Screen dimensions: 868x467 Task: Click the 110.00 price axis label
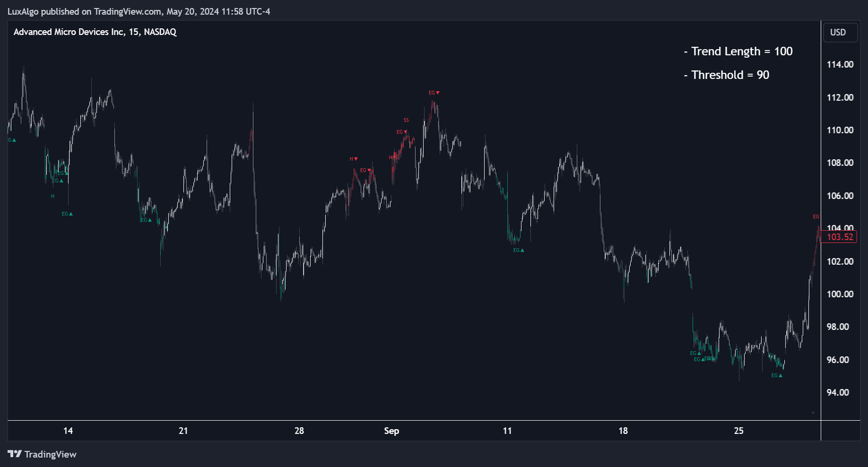click(x=840, y=130)
